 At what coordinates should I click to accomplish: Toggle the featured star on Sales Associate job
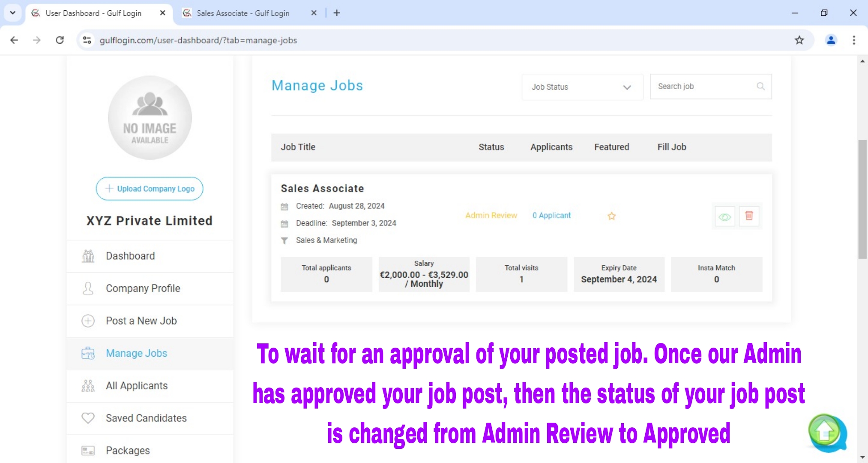pos(611,216)
